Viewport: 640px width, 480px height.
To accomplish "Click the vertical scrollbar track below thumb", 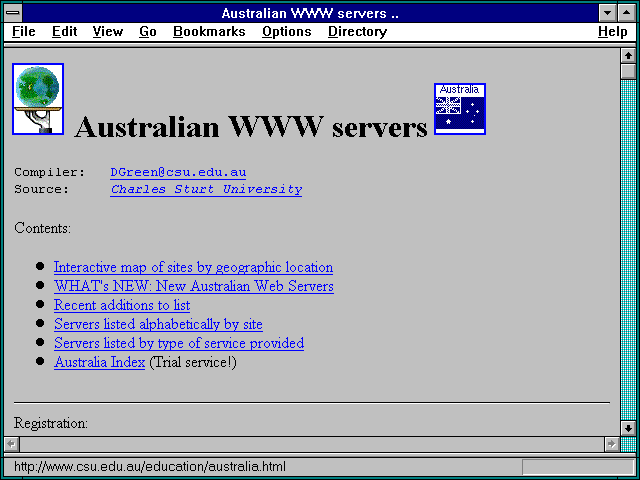I will click(628, 249).
